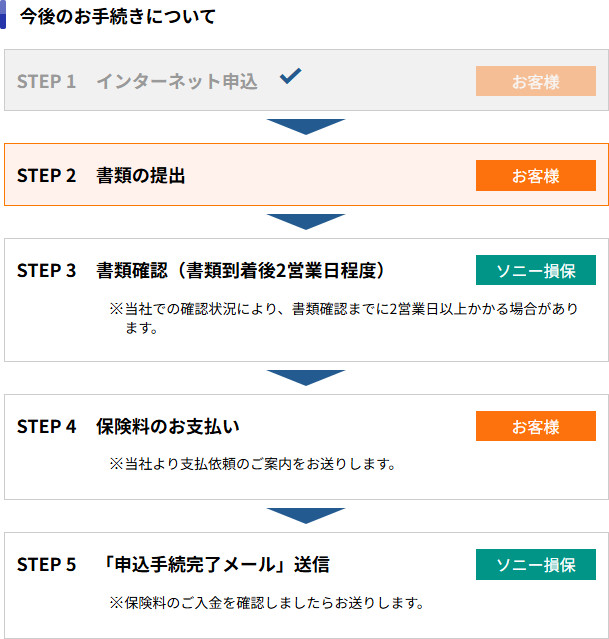Click the STEP 4 note about 支払依頼のご案内
609x639 pixels.
(x=253, y=464)
